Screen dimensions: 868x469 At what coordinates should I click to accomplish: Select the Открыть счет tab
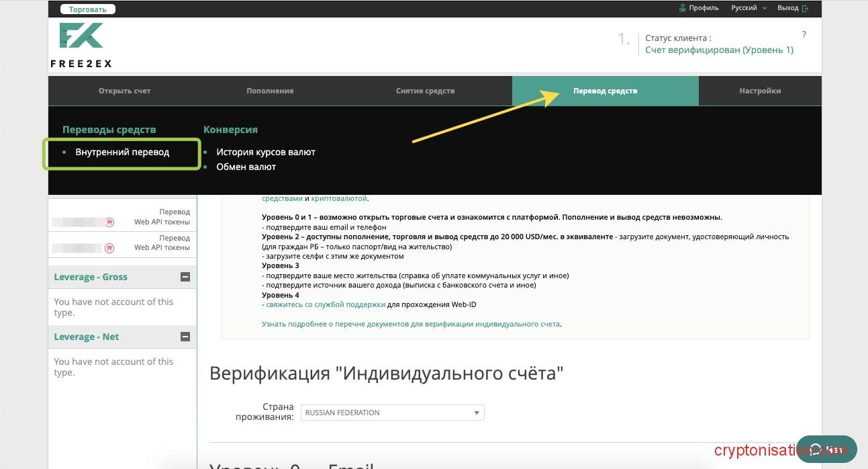pos(124,91)
